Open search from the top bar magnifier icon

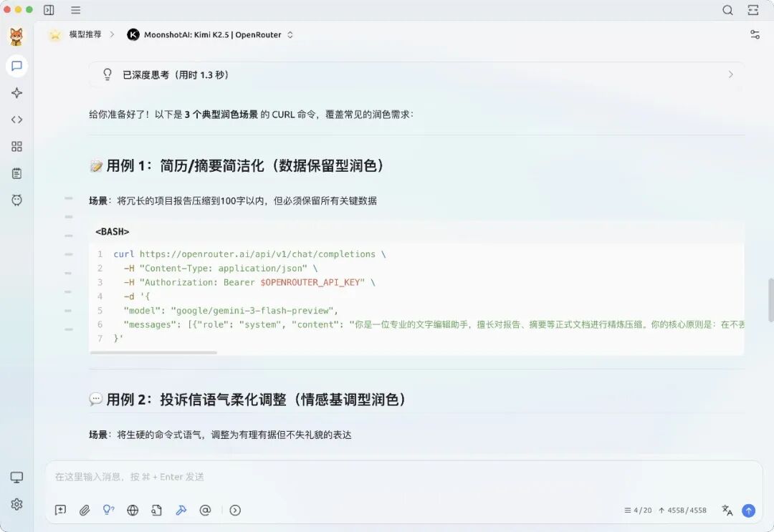(727, 10)
